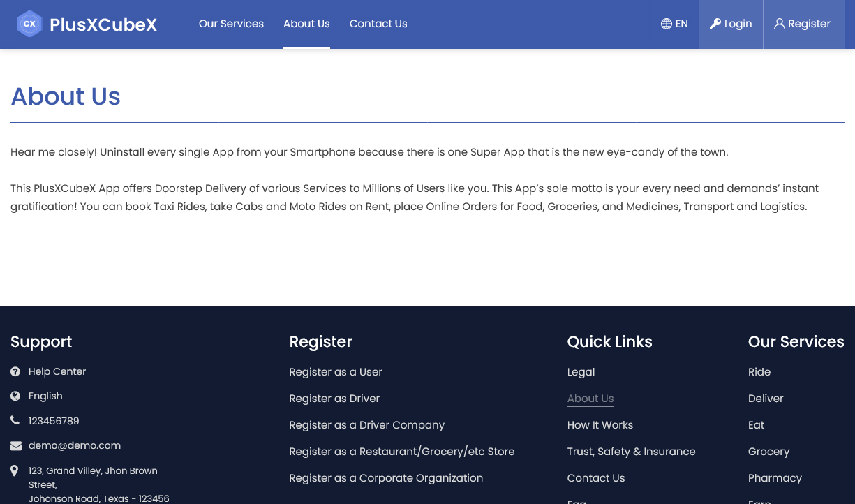855x504 pixels.
Task: Click the phone number 123456789
Action: (x=54, y=421)
